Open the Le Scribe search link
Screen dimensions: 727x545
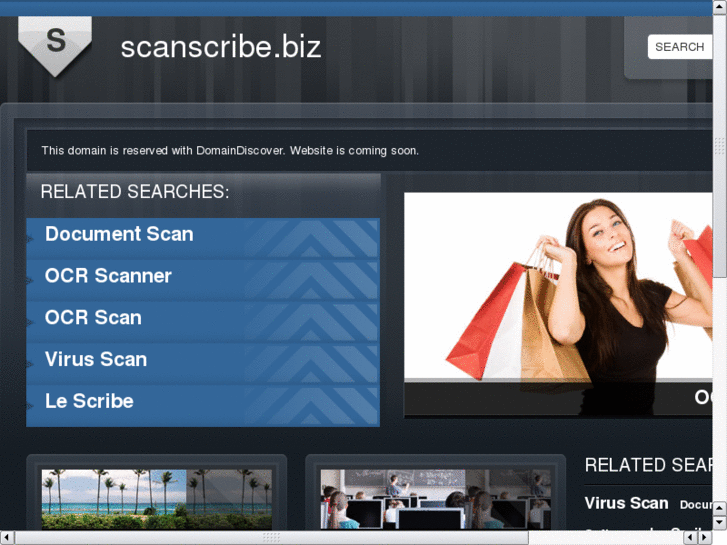(x=89, y=401)
